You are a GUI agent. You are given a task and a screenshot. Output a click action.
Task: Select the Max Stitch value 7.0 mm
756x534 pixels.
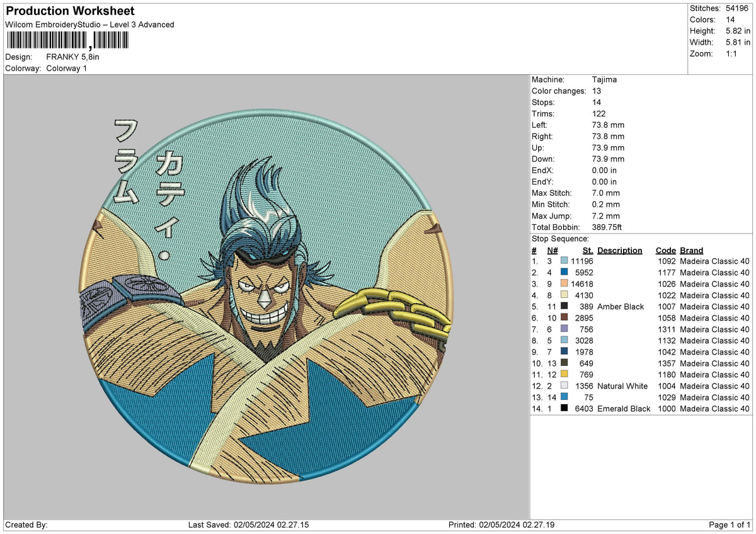tap(605, 193)
